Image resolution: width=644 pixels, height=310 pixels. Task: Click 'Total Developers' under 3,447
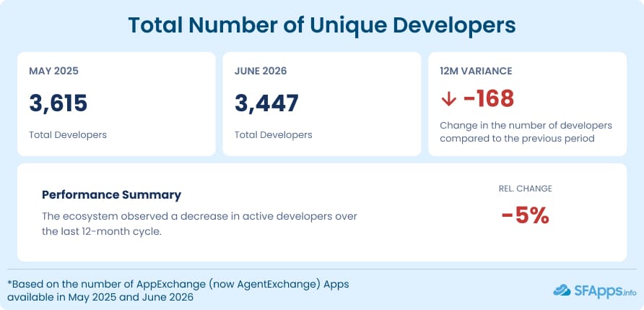[x=274, y=135]
